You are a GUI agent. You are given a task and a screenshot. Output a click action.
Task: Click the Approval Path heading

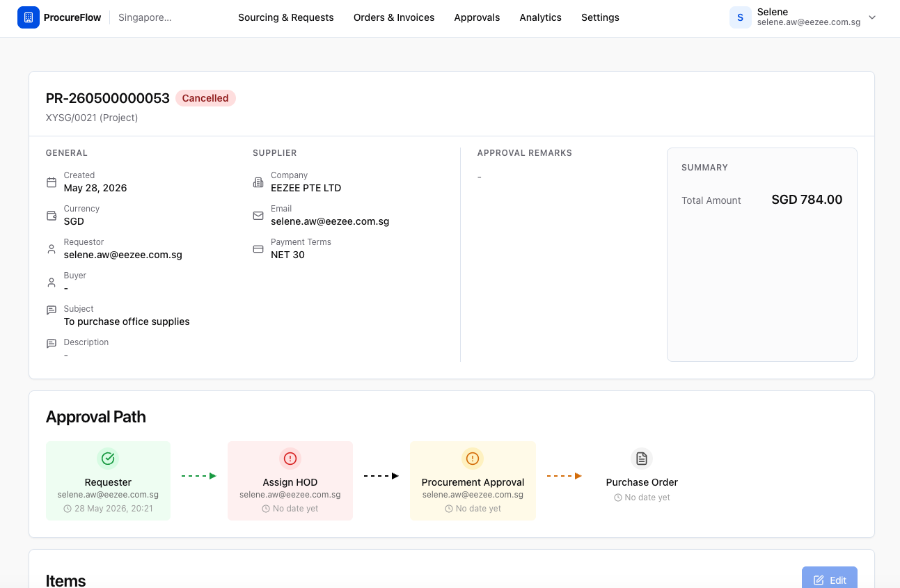click(96, 417)
